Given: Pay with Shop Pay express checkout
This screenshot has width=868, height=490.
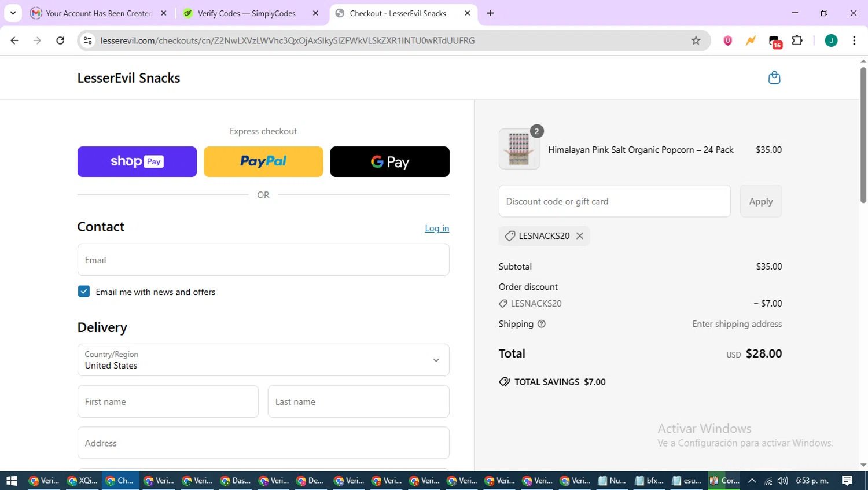Looking at the screenshot, I should tap(137, 161).
